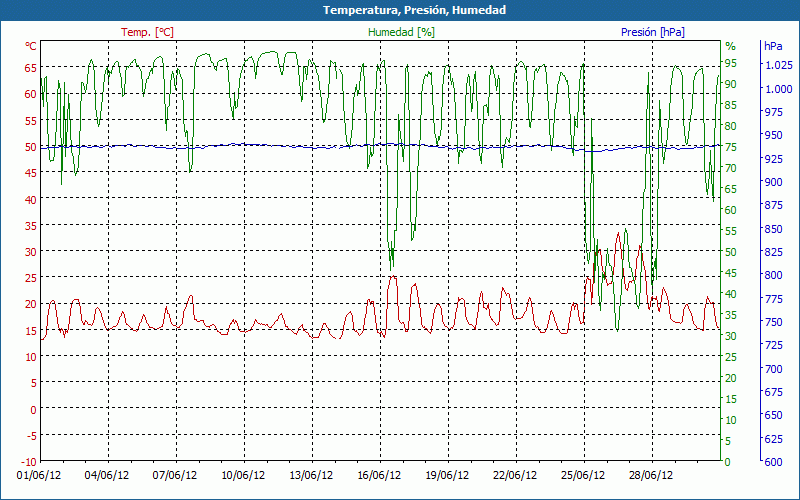Click the '25/06/12' date axis label
Image resolution: width=800 pixels, height=500 pixels.
tap(583, 476)
